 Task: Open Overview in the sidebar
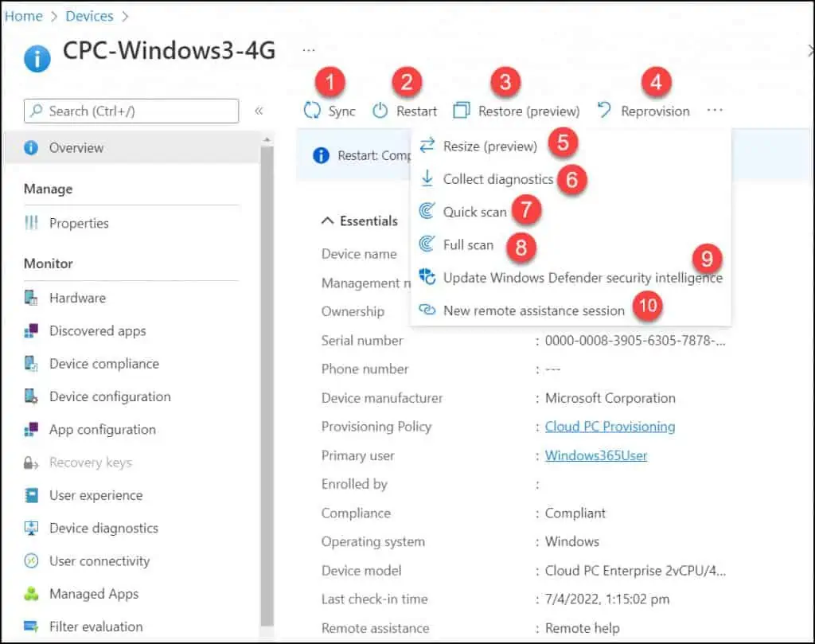pyautogui.click(x=131, y=147)
